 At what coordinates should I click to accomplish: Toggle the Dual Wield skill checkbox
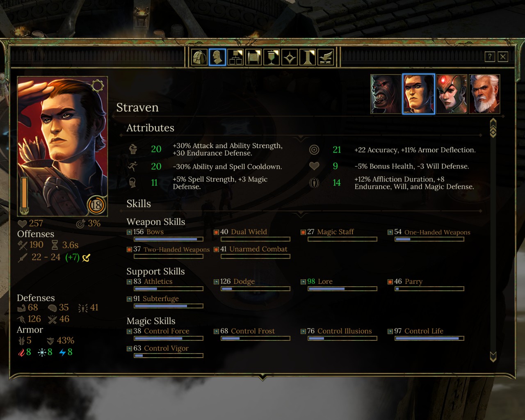tap(216, 232)
